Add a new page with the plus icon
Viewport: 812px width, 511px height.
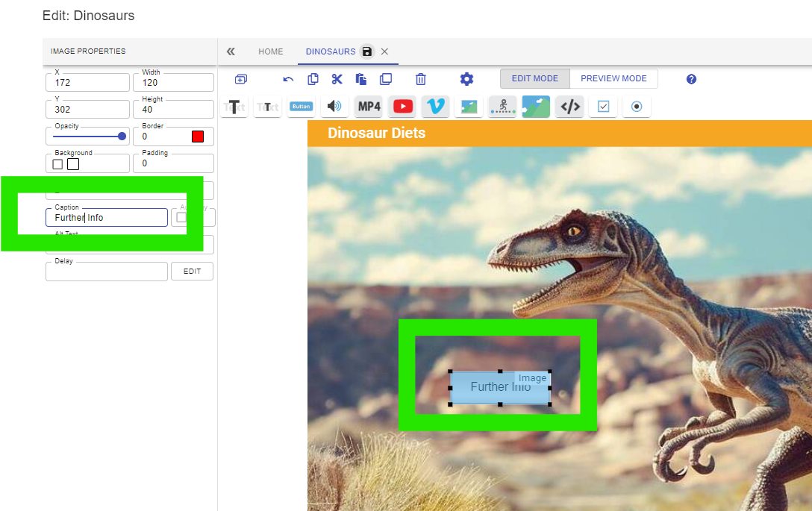point(241,79)
